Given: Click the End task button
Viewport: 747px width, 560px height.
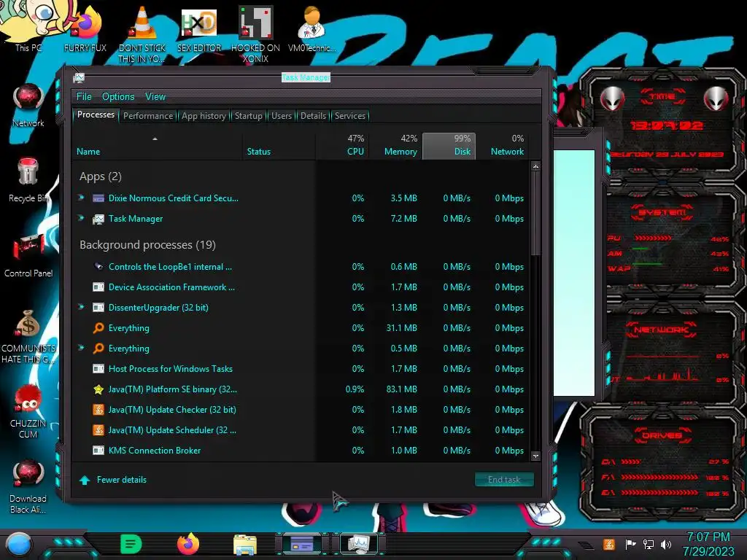Looking at the screenshot, I should [x=504, y=480].
